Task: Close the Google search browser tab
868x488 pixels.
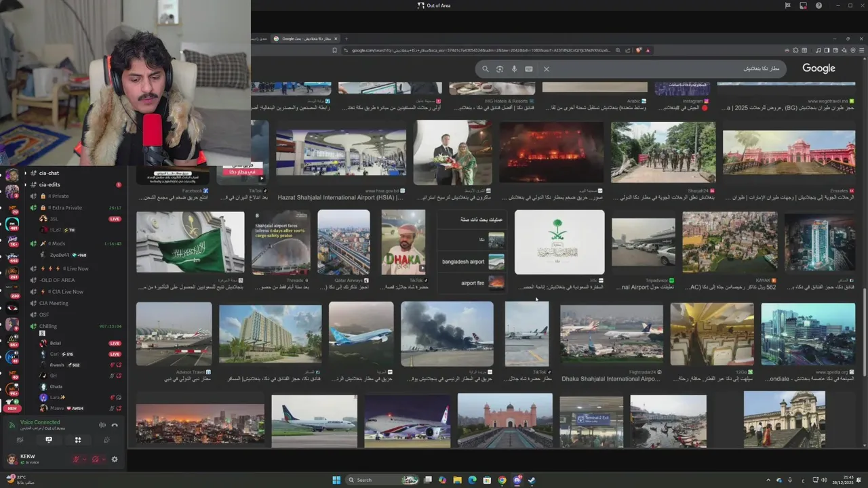Action: pyautogui.click(x=335, y=39)
